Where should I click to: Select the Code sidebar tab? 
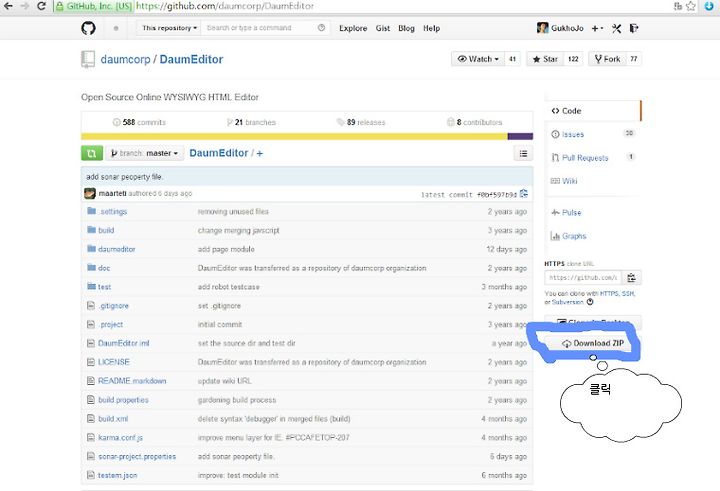[592, 111]
